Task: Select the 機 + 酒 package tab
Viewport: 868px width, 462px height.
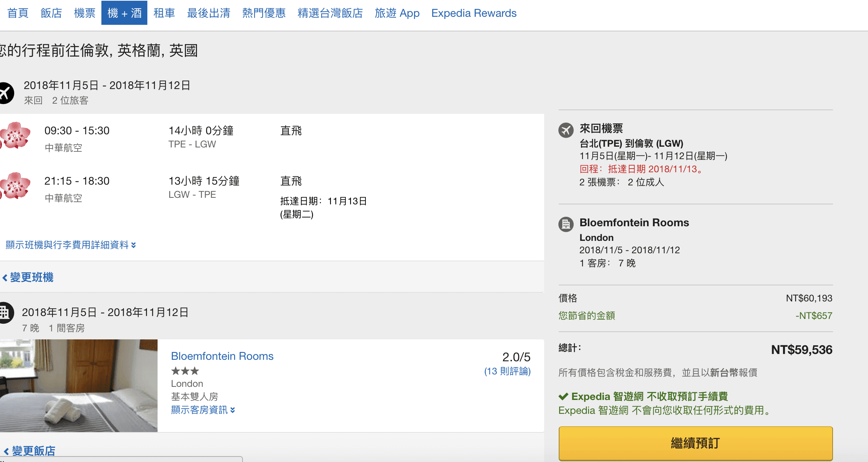Action: coord(124,13)
